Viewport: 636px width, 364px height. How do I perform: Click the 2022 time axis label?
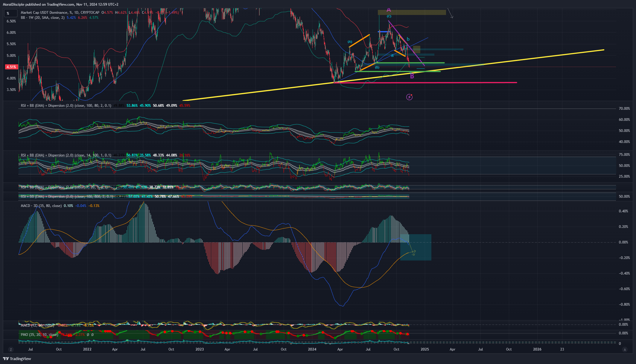pos(87,349)
